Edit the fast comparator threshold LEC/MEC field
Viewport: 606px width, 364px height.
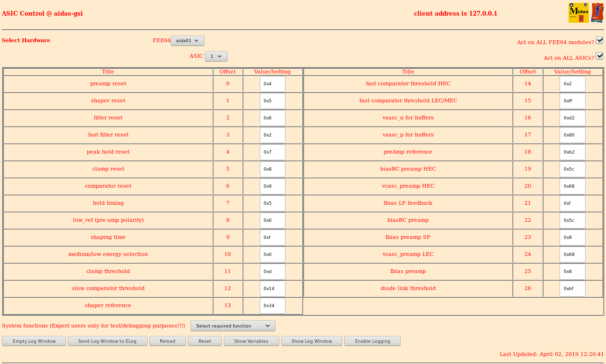point(572,101)
